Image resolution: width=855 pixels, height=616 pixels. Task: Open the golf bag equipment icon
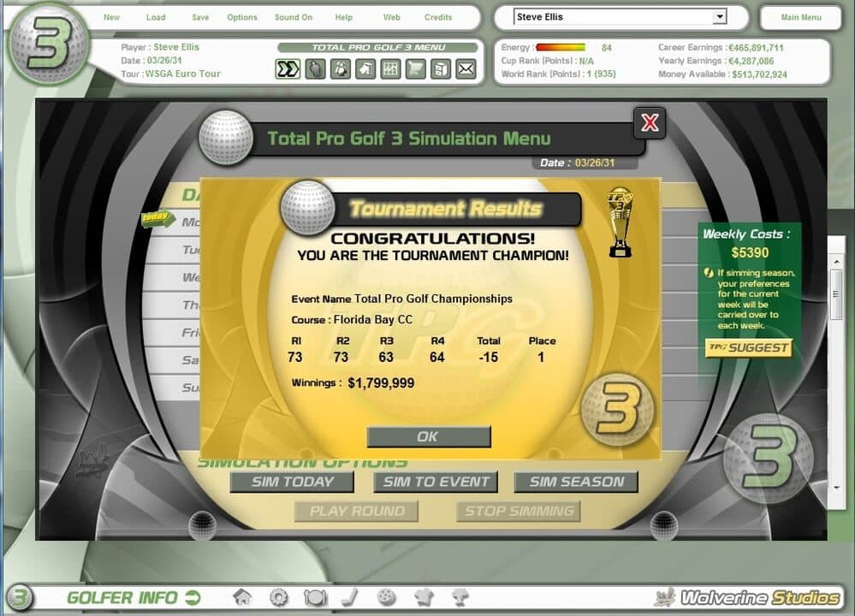341,69
